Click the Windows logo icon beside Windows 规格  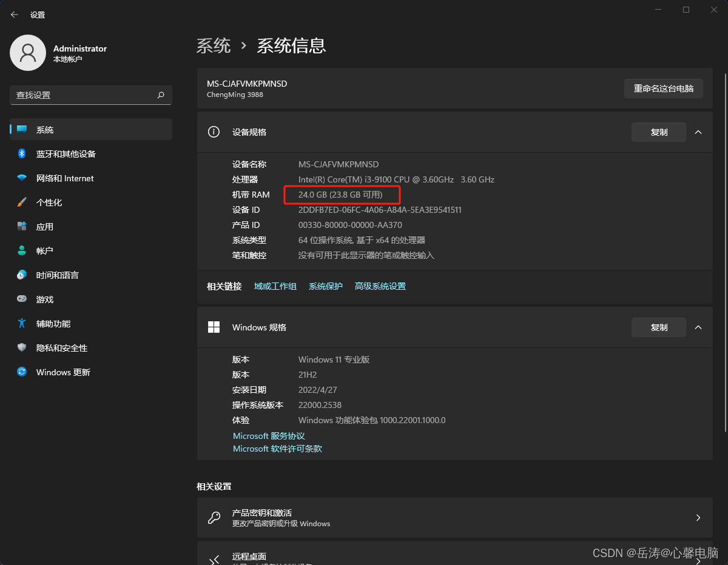click(214, 327)
